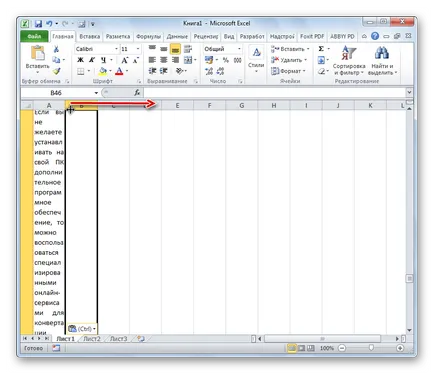
Task: Click the zoom out minus button
Action: click(342, 348)
